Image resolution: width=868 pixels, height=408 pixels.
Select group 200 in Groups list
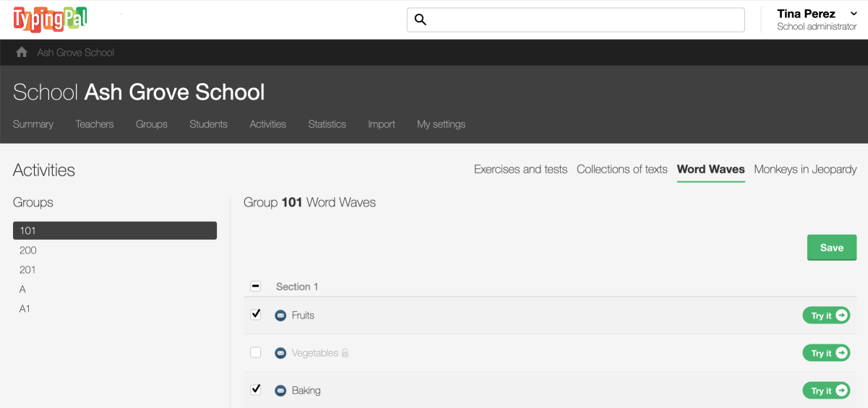[x=28, y=251]
